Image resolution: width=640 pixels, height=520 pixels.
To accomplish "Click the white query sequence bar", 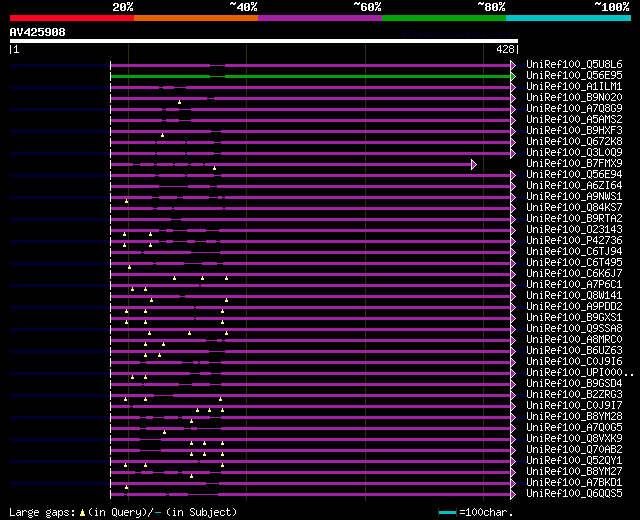I will click(x=264, y=41).
